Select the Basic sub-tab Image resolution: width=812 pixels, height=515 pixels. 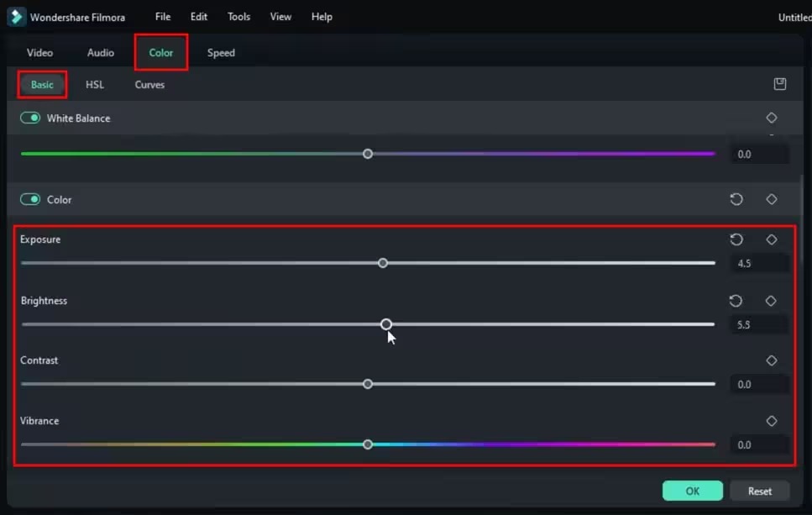(42, 85)
